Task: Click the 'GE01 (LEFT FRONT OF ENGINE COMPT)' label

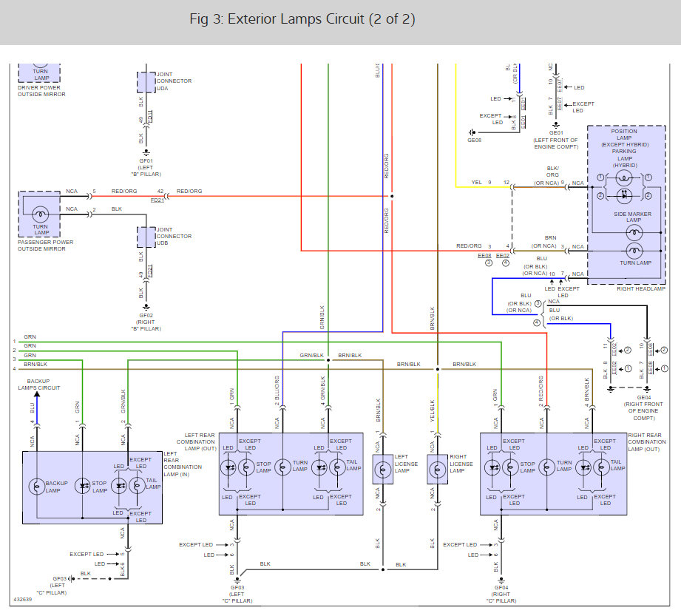Action: 556,140
